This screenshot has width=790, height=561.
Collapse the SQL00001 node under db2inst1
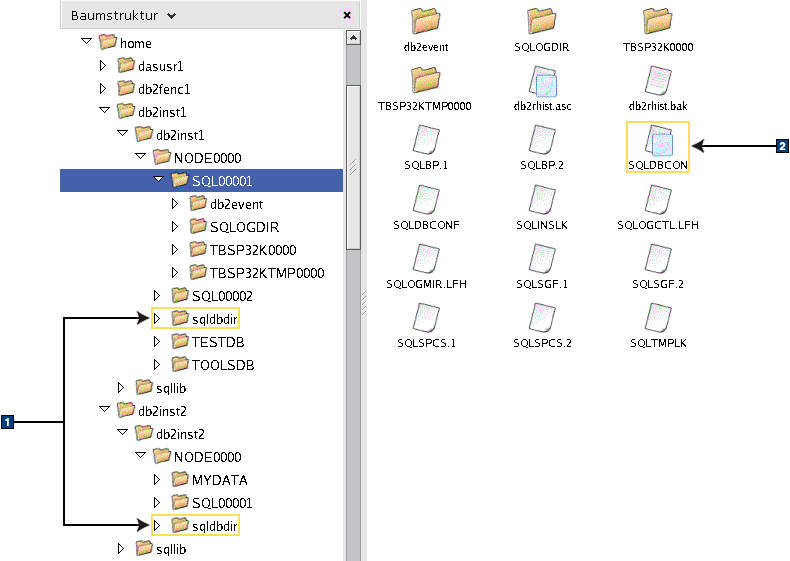[x=159, y=179]
